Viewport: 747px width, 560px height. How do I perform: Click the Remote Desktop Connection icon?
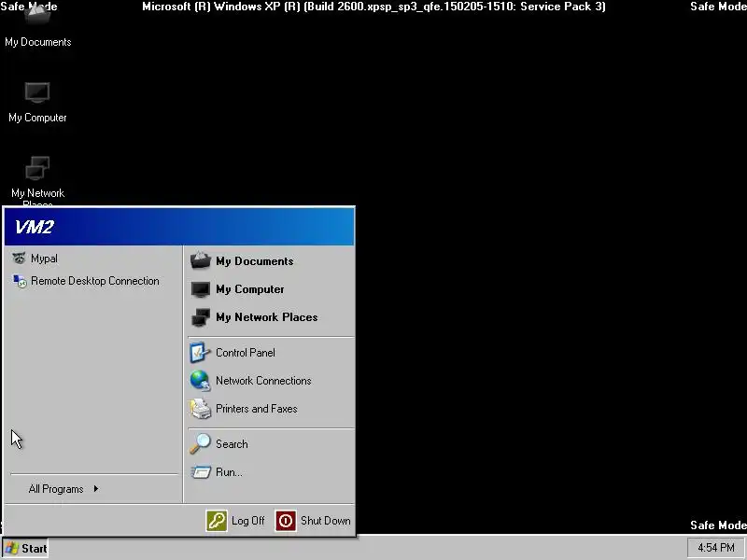[20, 281]
